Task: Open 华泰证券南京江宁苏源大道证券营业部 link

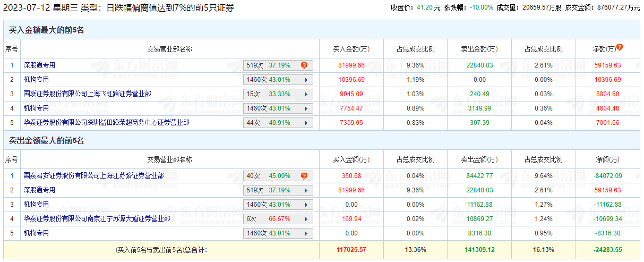Action: click(x=97, y=219)
